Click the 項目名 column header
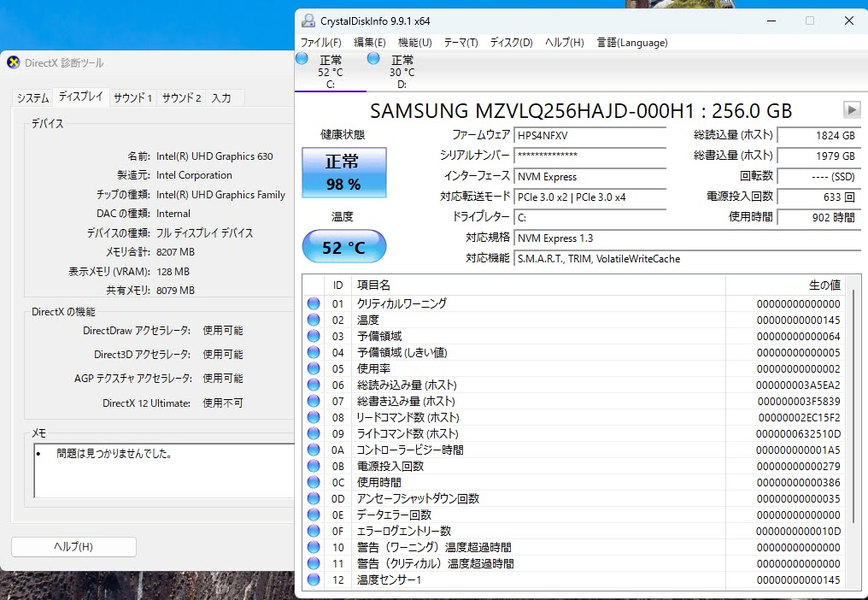This screenshot has width=868, height=600. click(538, 285)
